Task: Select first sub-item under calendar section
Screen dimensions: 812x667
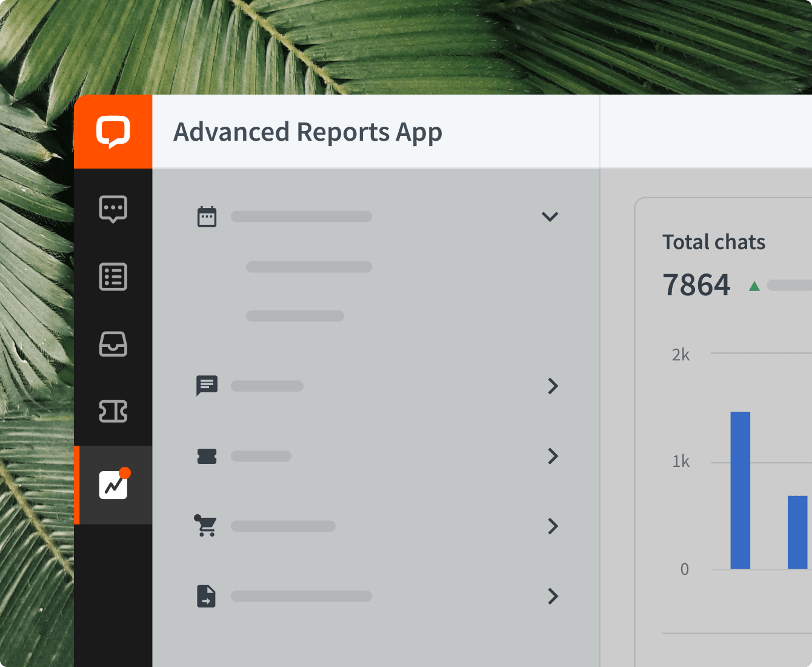Action: (309, 267)
